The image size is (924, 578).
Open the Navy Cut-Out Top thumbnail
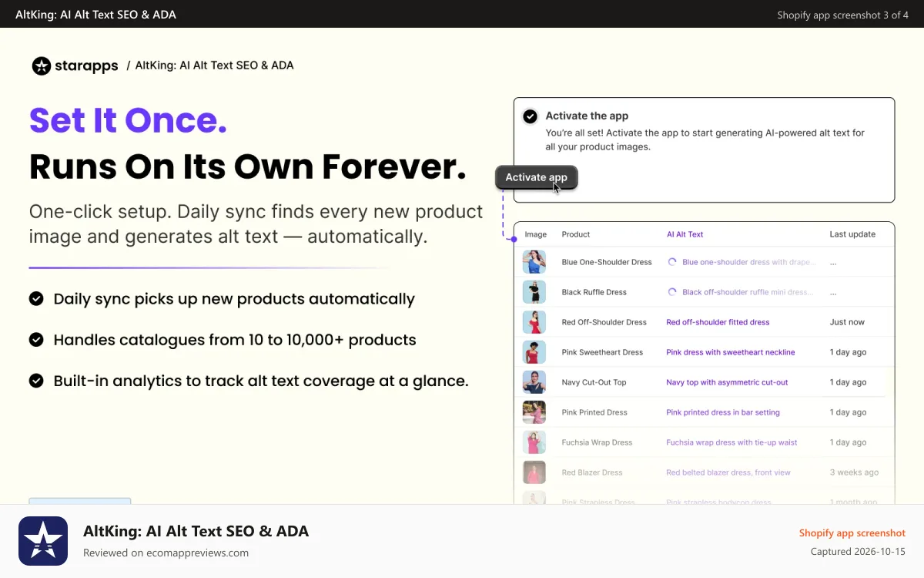(x=534, y=382)
